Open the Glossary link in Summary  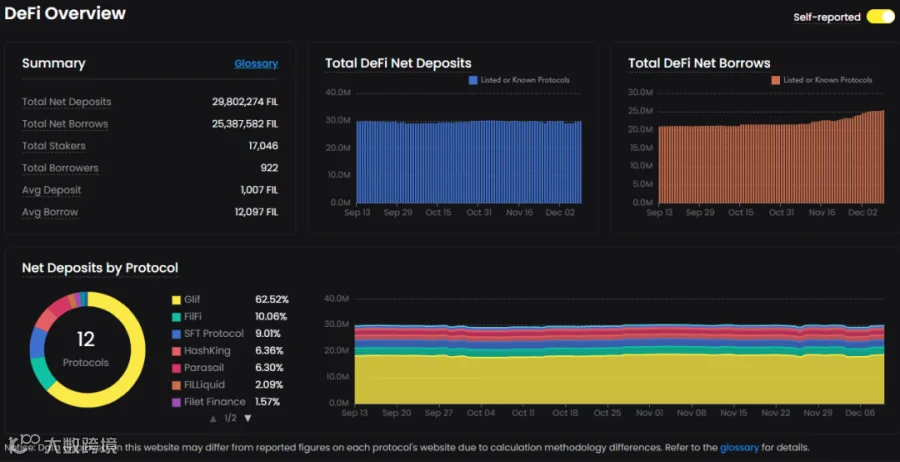256,64
